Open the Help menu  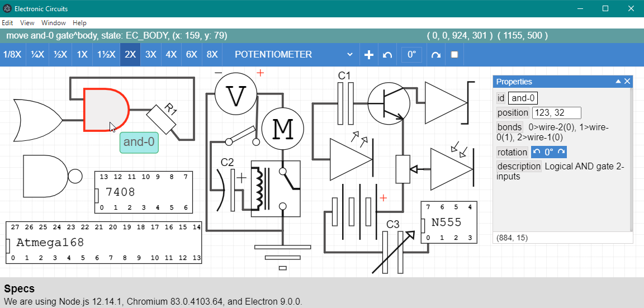point(80,23)
